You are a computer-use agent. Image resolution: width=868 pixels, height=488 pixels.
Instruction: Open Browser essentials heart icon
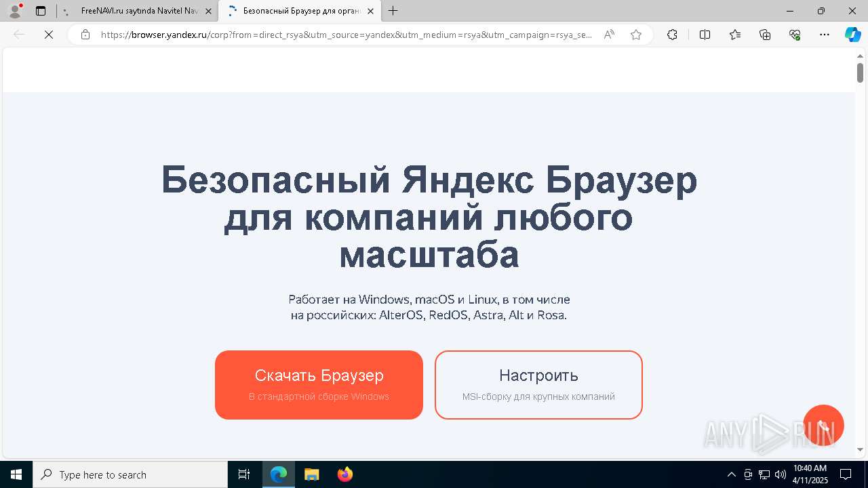tap(795, 35)
